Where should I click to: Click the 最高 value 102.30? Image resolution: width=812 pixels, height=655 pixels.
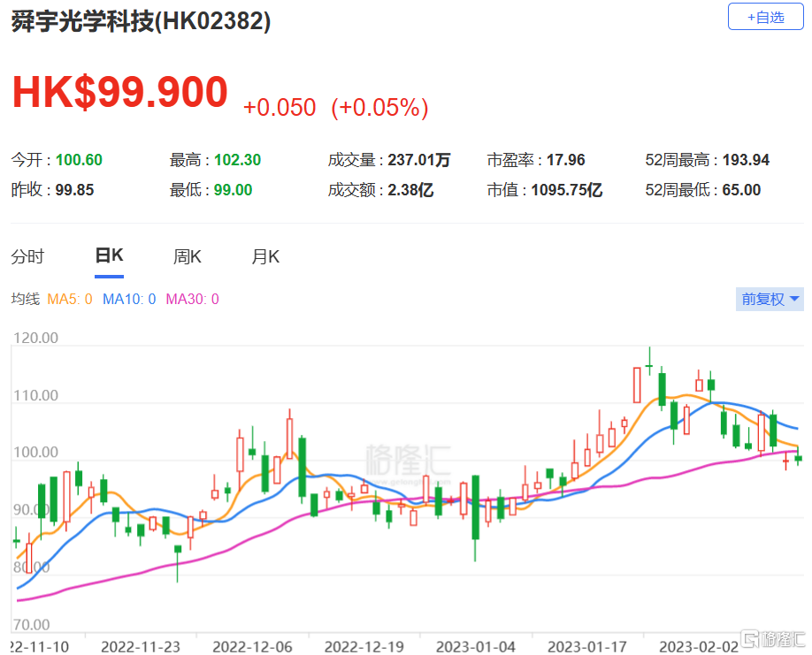click(237, 160)
